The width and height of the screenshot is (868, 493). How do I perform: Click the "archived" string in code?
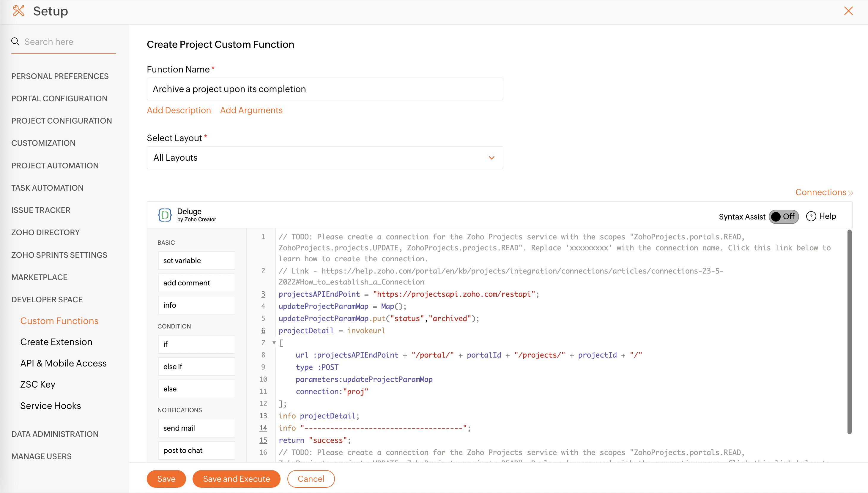coord(450,319)
